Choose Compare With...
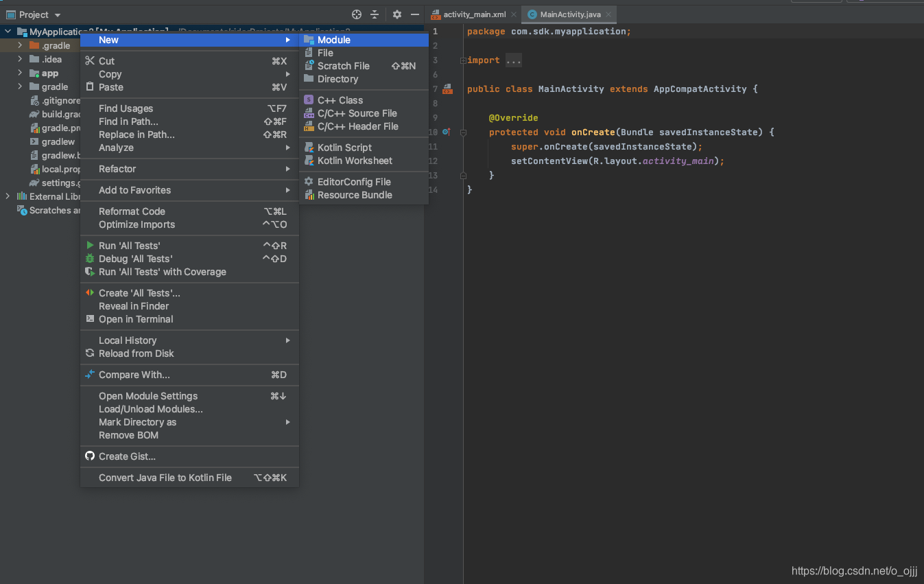 tap(189, 375)
